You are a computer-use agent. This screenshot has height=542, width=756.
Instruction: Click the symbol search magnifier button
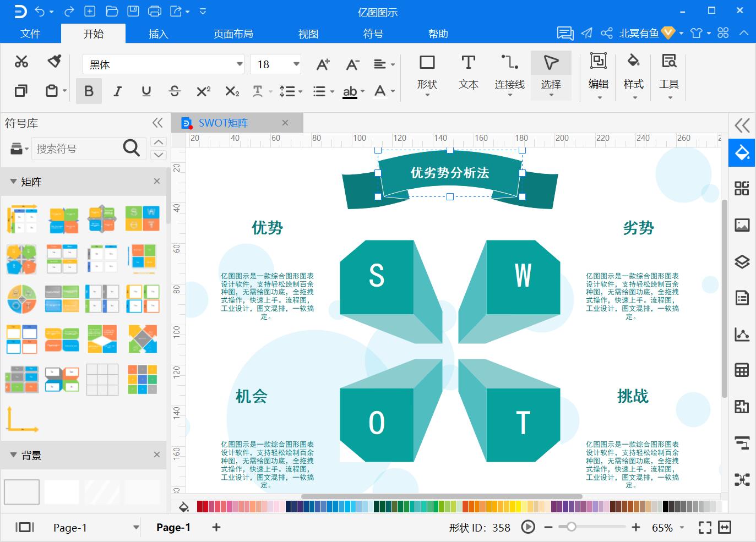[x=131, y=148]
